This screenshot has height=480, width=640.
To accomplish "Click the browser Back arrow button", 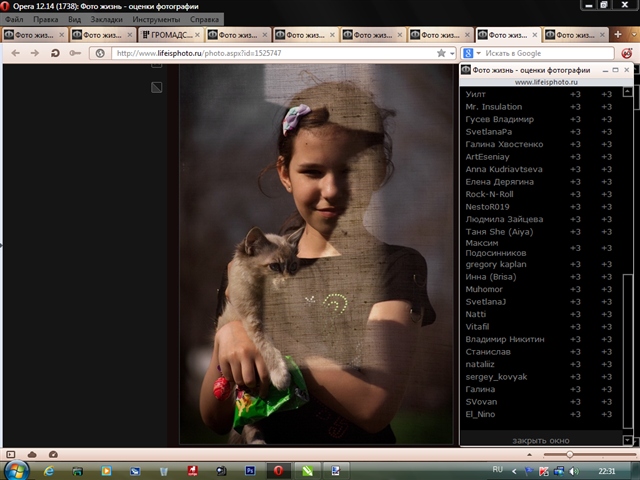I will (13, 53).
